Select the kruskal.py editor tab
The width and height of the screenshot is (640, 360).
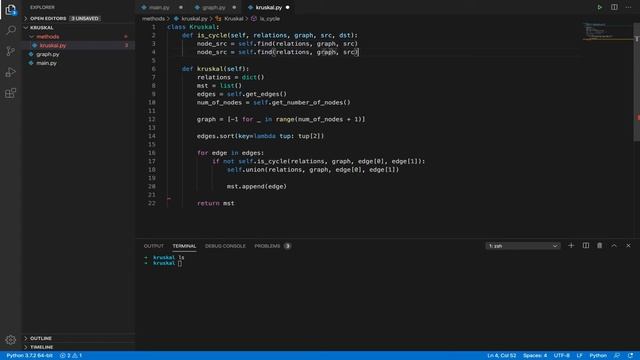click(269, 7)
